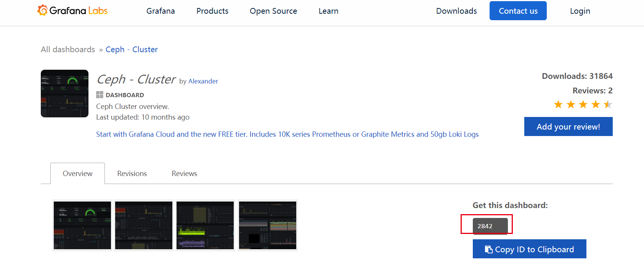
Task: Go to Downloads page
Action: click(x=456, y=11)
